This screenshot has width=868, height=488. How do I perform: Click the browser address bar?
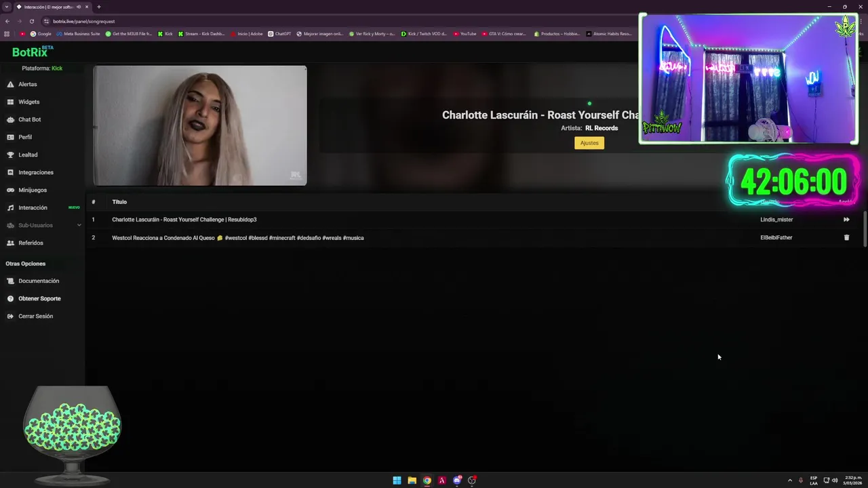pos(339,21)
